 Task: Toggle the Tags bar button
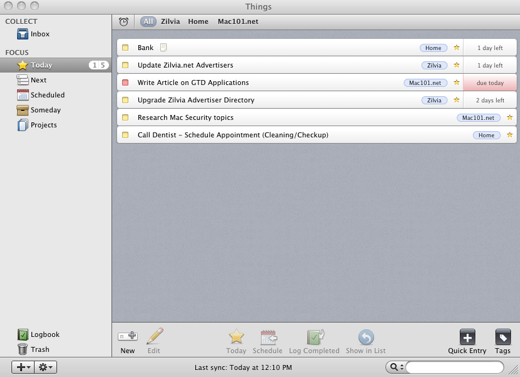[x=503, y=341]
